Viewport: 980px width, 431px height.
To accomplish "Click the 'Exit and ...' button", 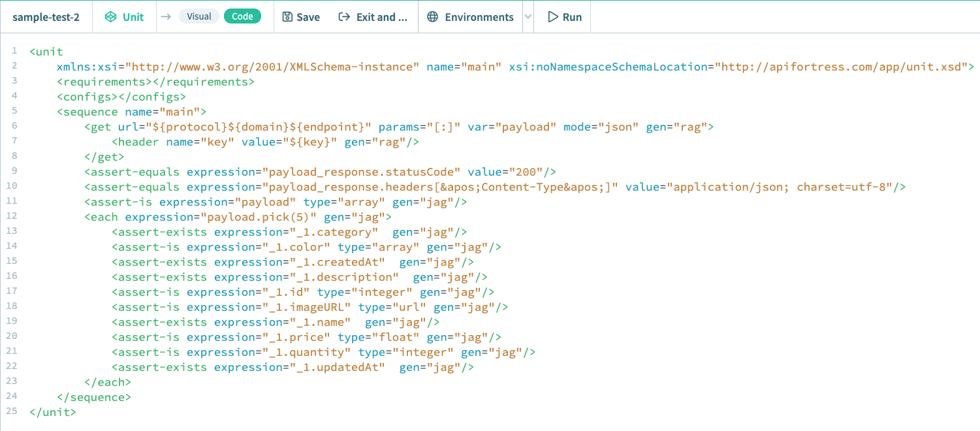I will pos(373,17).
